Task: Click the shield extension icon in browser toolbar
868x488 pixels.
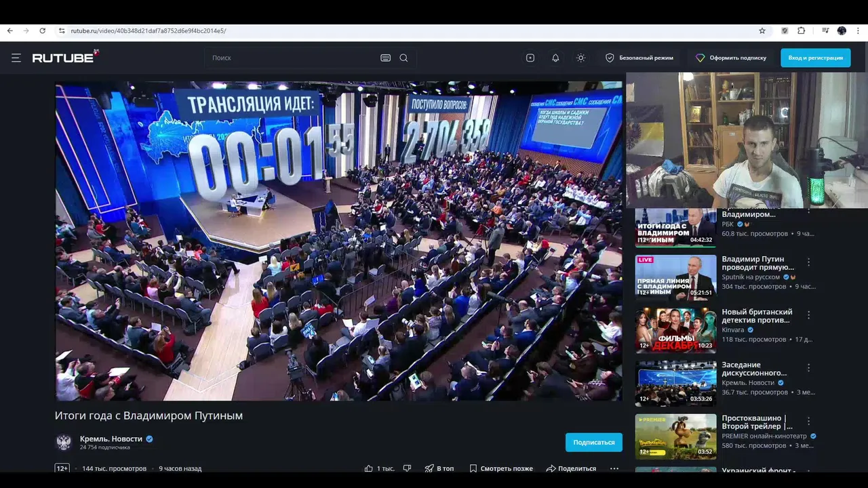Action: [785, 30]
